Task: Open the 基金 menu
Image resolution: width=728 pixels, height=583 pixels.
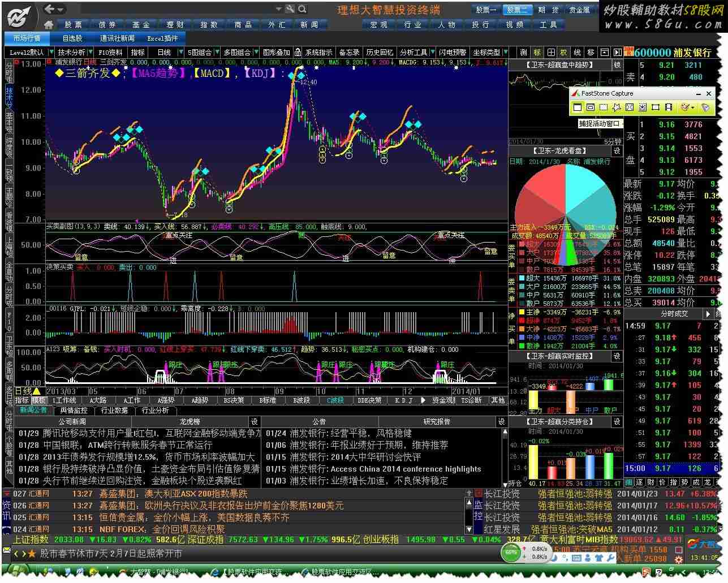Action: coord(141,25)
